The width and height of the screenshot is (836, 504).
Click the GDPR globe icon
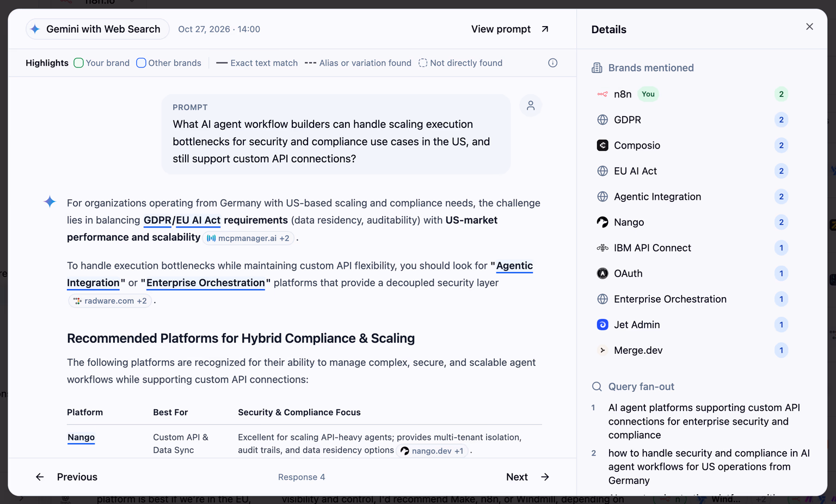point(603,120)
